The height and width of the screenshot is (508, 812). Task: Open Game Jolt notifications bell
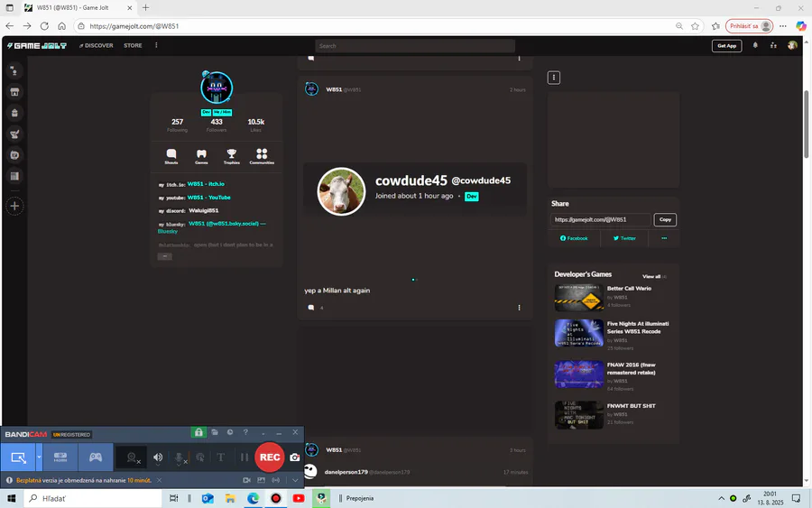[x=755, y=46]
